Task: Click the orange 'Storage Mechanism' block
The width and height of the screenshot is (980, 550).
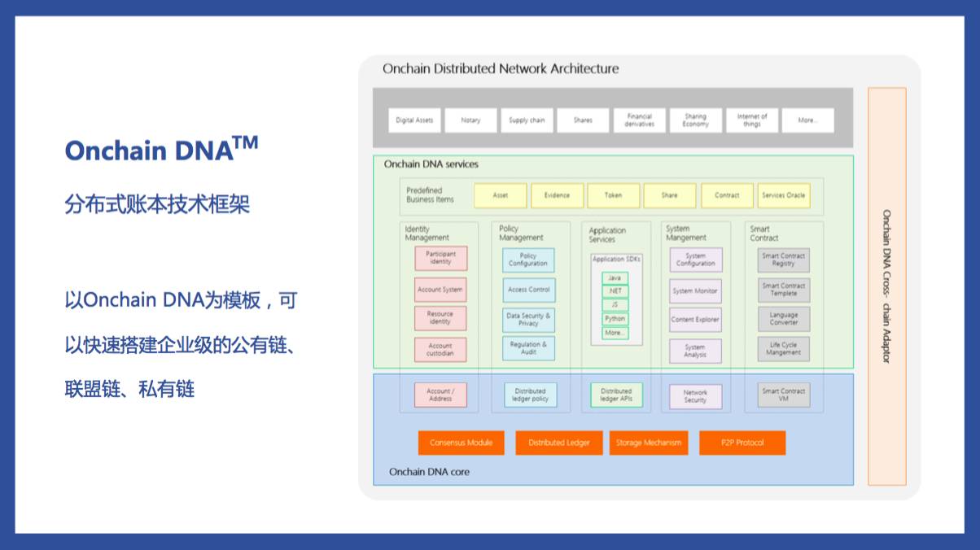Action: click(649, 443)
